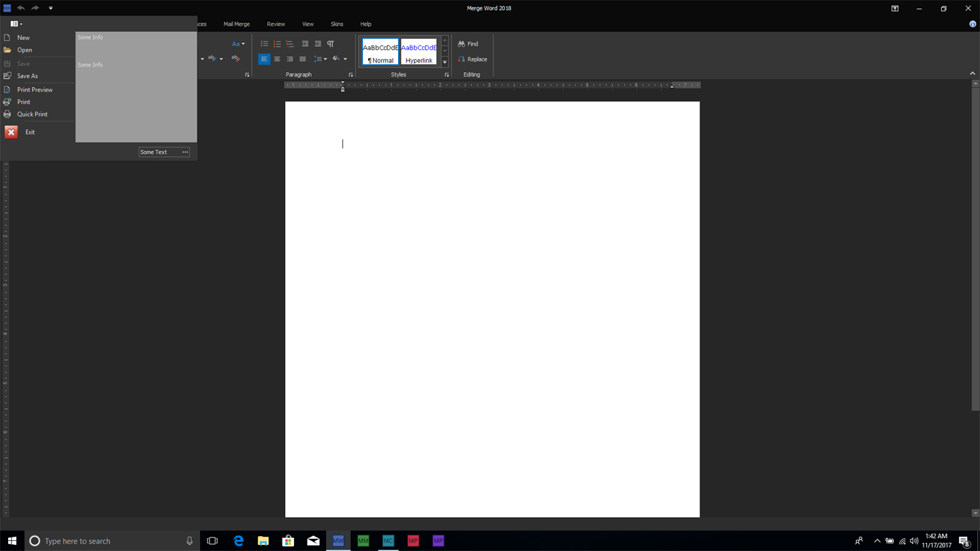Apply the text highlight pen
This screenshot has width=980, height=551.
[212, 59]
